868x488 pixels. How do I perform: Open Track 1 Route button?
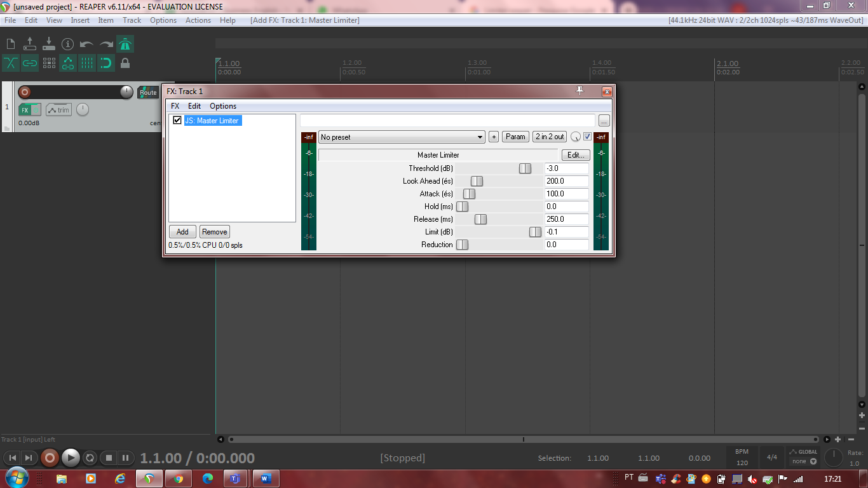[148, 92]
